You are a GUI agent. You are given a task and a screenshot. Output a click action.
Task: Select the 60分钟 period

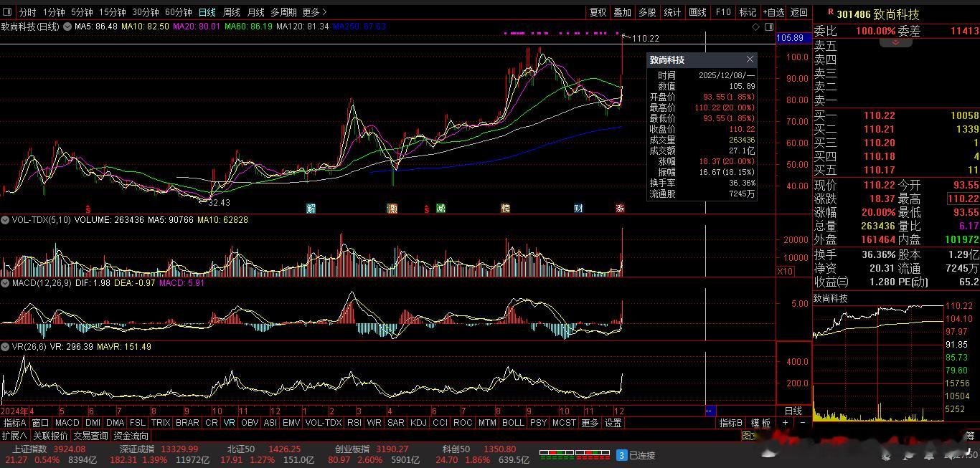tap(179, 12)
